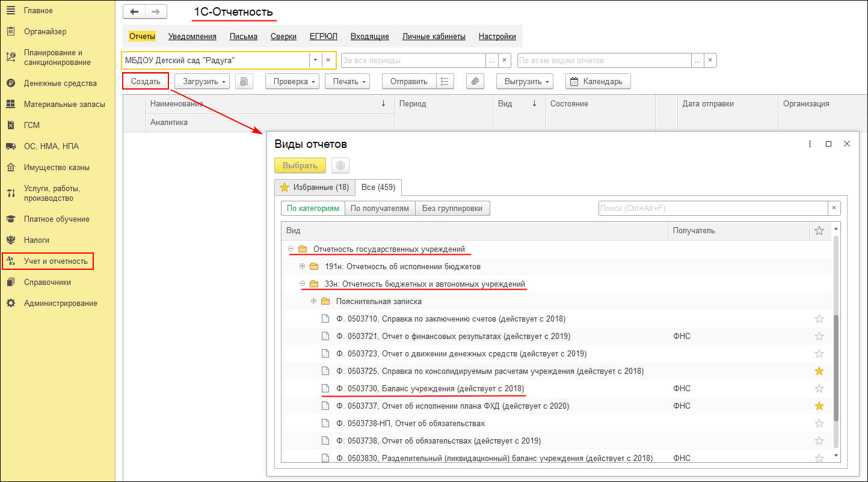Open Платное обучение section
The image size is (868, 482).
click(x=57, y=219)
